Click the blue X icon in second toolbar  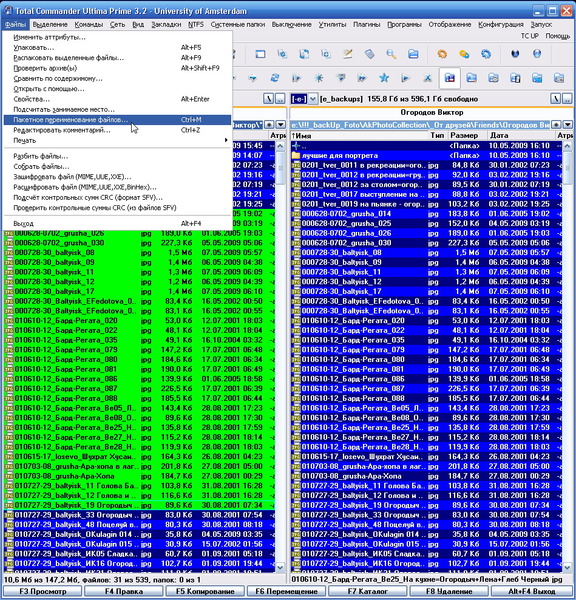(428, 78)
